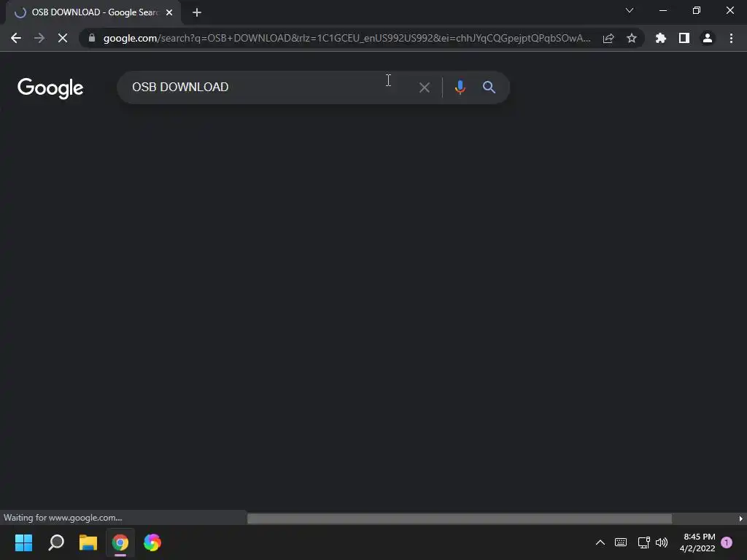Stop loading the page
This screenshot has width=747, height=560.
pyautogui.click(x=63, y=38)
